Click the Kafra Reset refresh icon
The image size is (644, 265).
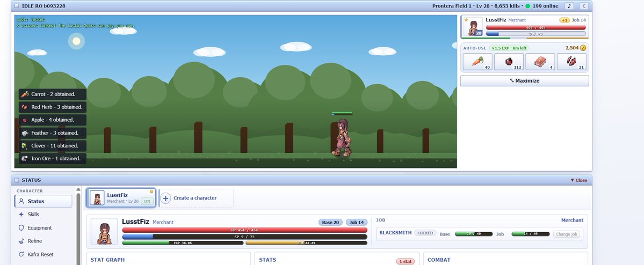click(21, 254)
